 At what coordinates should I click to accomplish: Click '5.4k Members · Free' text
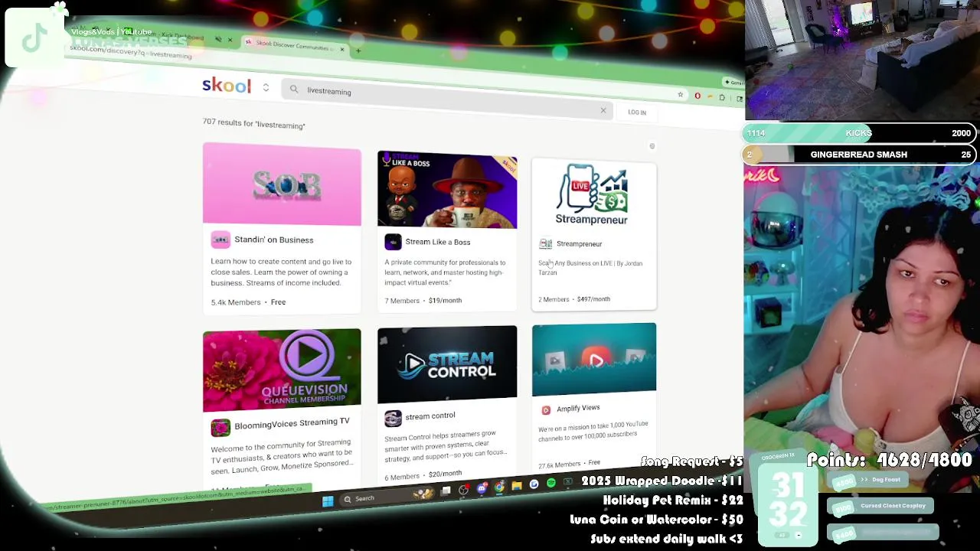pyautogui.click(x=248, y=302)
